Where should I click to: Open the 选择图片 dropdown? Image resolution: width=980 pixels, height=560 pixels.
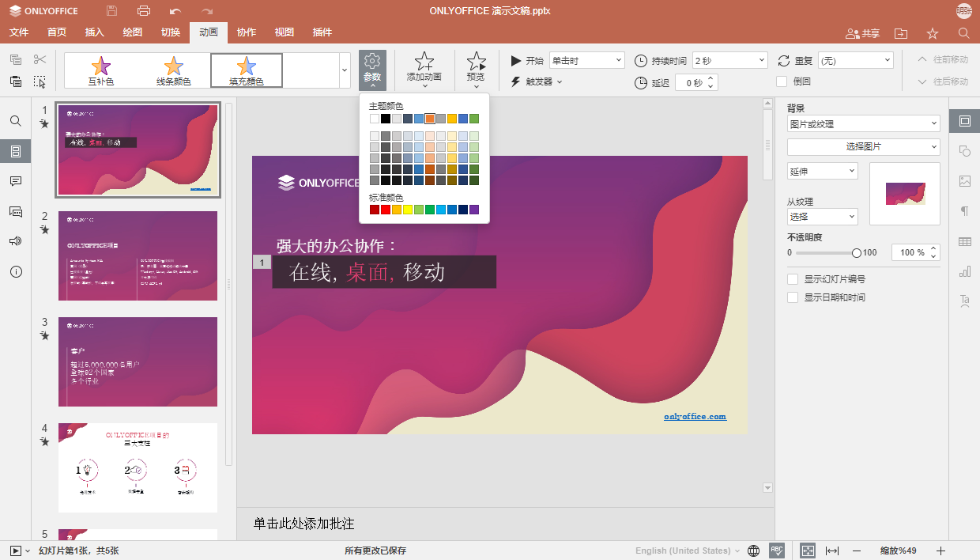863,146
